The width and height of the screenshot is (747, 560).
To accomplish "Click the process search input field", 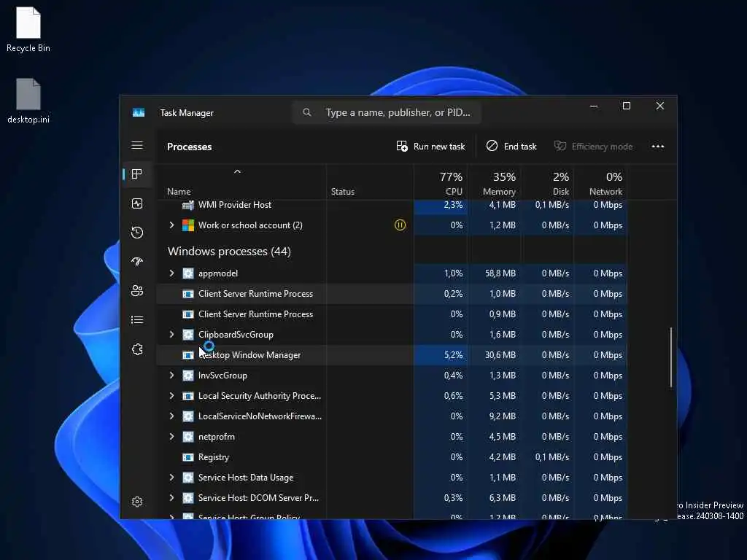I will pos(387,112).
